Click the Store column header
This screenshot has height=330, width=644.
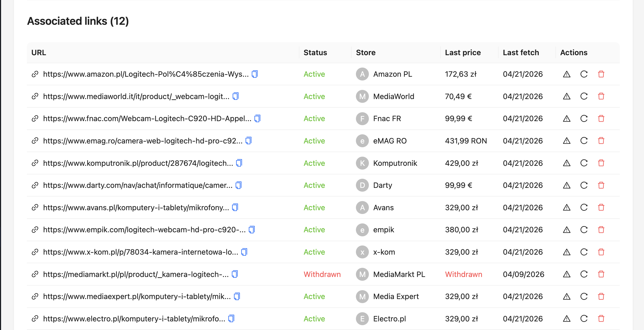(x=365, y=52)
